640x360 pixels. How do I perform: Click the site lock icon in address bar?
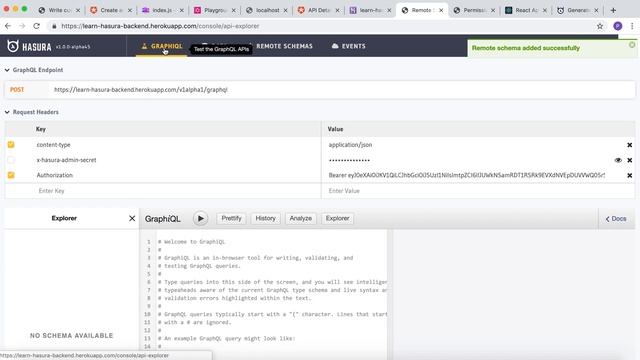point(54,26)
